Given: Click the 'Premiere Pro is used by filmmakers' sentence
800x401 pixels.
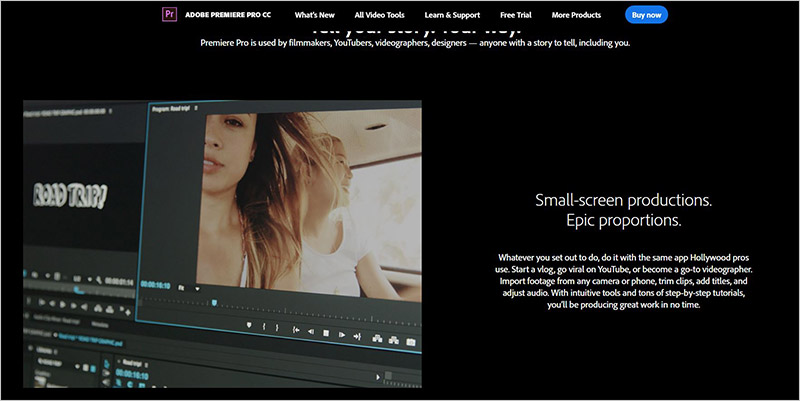Looking at the screenshot, I should [415, 43].
